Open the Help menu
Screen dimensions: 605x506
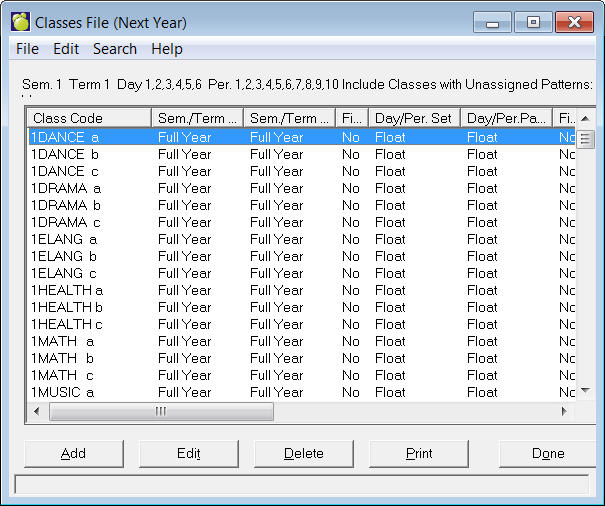click(167, 48)
